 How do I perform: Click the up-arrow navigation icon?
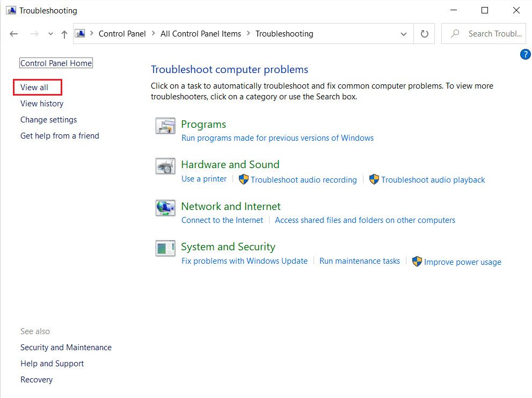[64, 33]
